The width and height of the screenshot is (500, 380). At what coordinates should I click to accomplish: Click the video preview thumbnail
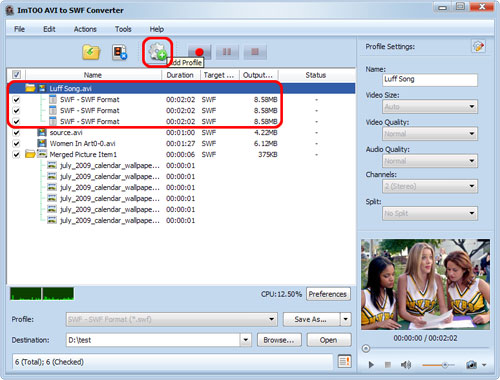(x=425, y=284)
